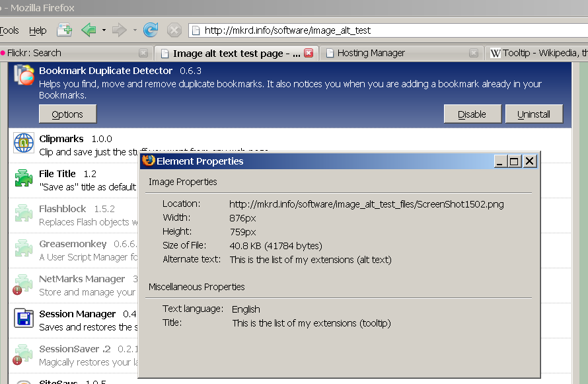
Task: Open the Tools menu
Action: [x=9, y=30]
